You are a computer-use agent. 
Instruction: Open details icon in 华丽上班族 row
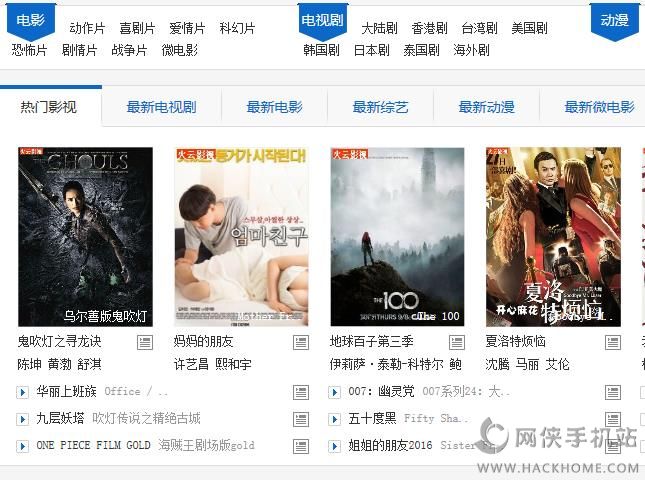tap(301, 392)
